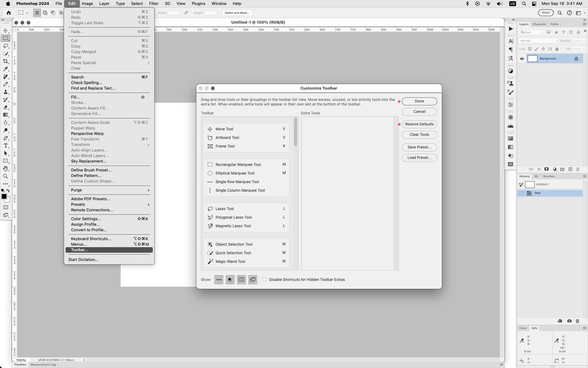This screenshot has width=588, height=368.
Task: Select the Zoom tool in the toolbar
Action: [6, 176]
